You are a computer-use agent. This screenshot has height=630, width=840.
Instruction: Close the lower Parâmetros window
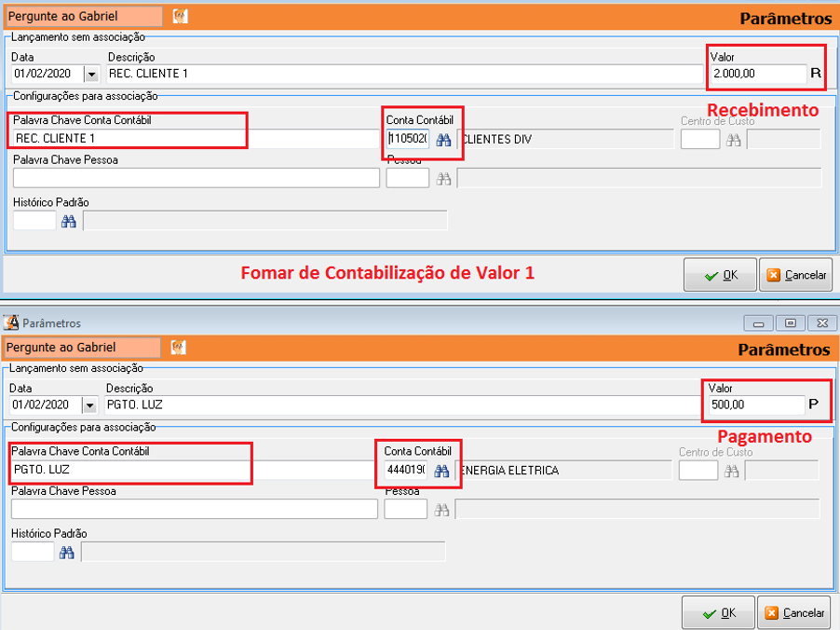pos(821,322)
